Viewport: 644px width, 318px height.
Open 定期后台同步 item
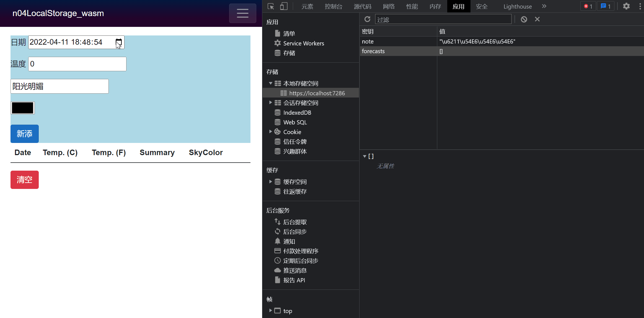tap(301, 261)
